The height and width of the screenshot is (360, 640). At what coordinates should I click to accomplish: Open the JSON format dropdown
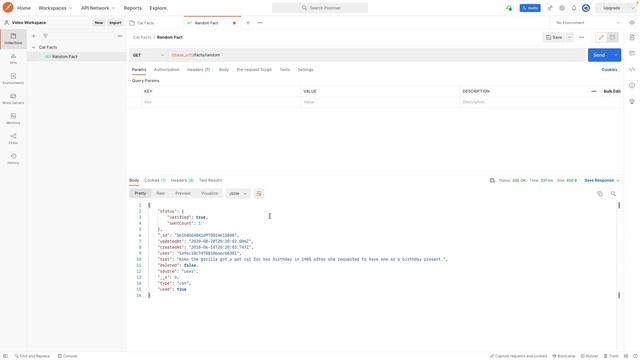point(238,193)
